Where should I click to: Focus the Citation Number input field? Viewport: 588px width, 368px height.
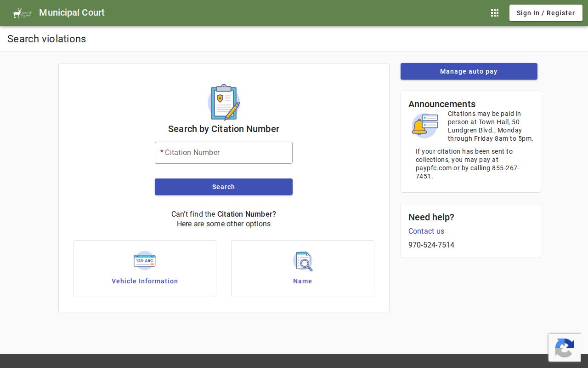pos(224,153)
